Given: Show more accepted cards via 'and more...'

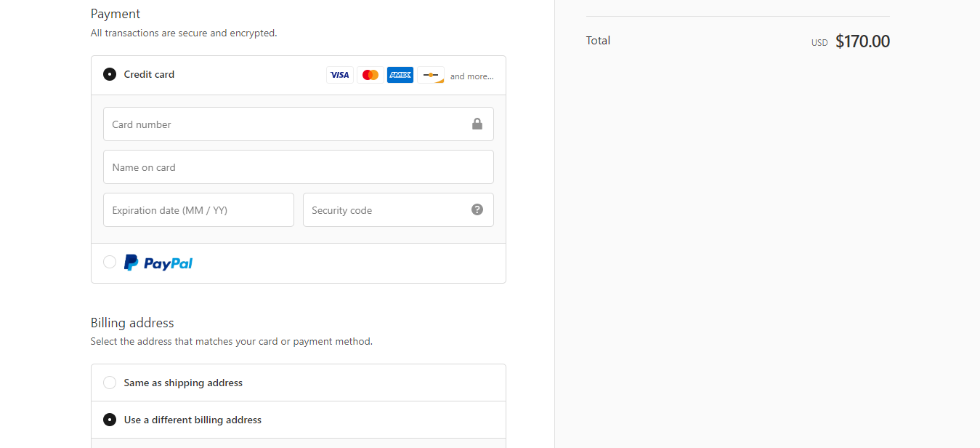Looking at the screenshot, I should (x=471, y=76).
